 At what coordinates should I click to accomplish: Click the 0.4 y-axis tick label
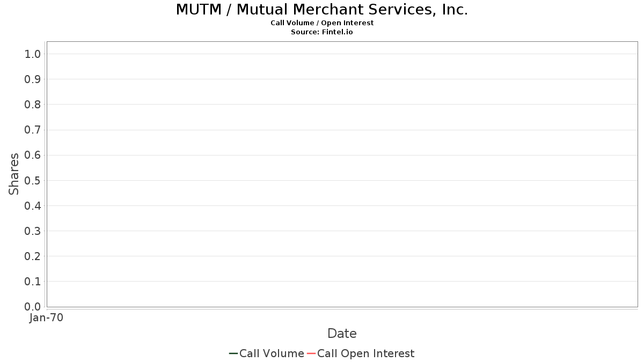coord(33,206)
